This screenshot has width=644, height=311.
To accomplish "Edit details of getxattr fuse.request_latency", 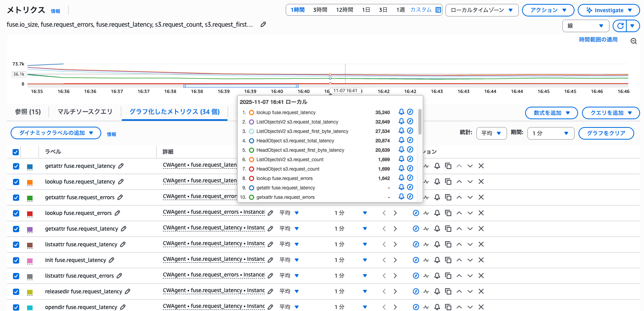I will (270, 229).
